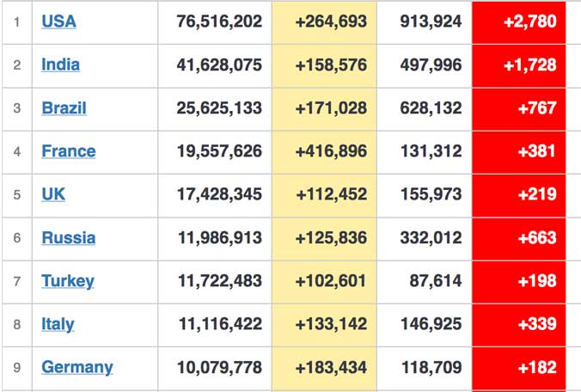581x392 pixels.
Task: Click Italy new deaths cell +339
Action: pyautogui.click(x=519, y=325)
